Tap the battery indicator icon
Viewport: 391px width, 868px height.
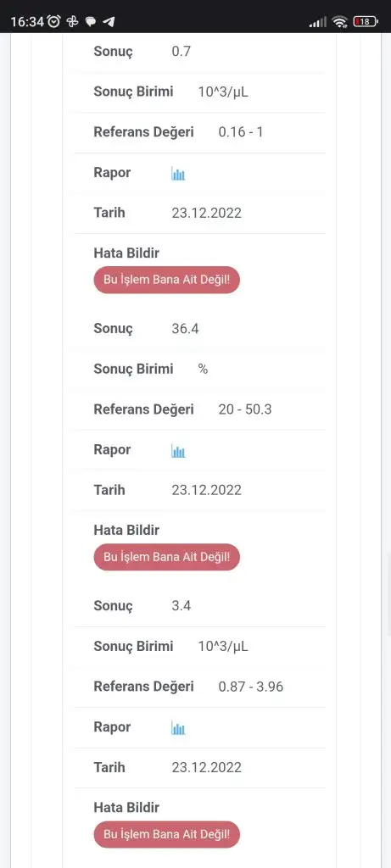[365, 21]
